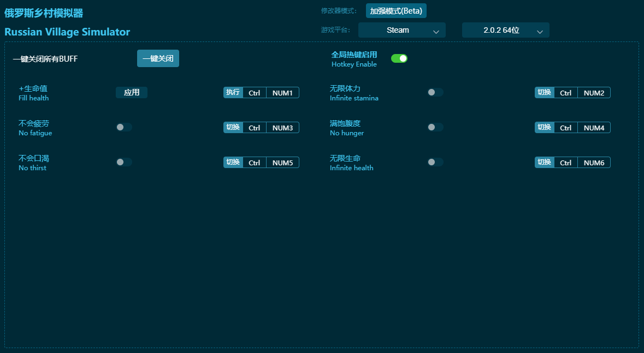Switch on the No thirst toggle
The image size is (644, 353).
point(123,162)
